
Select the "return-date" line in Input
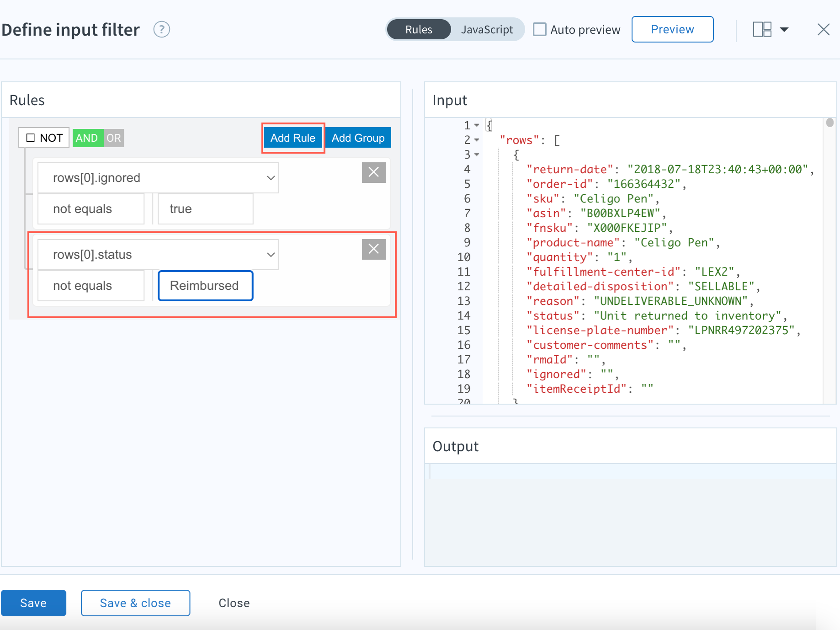click(x=670, y=169)
